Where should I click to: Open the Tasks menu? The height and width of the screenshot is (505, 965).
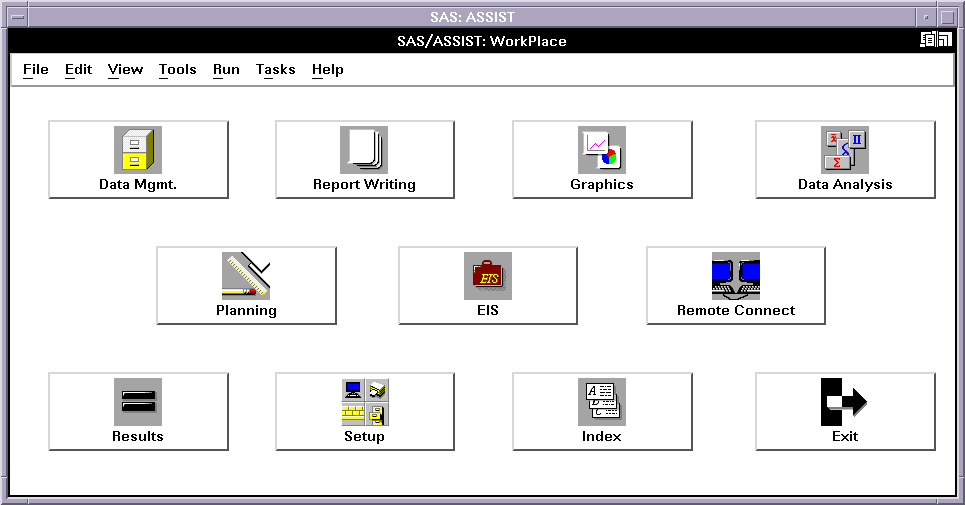pyautogui.click(x=275, y=69)
